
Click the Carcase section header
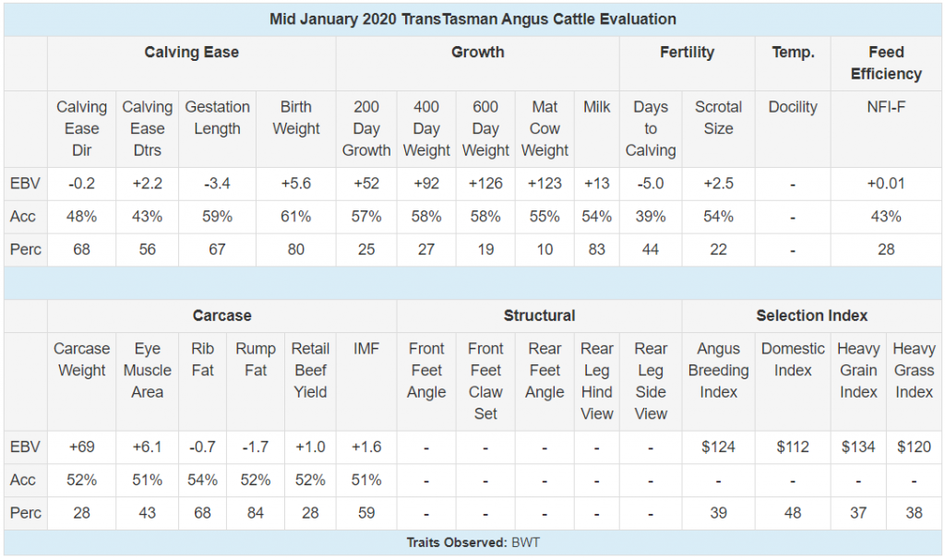coord(221,316)
